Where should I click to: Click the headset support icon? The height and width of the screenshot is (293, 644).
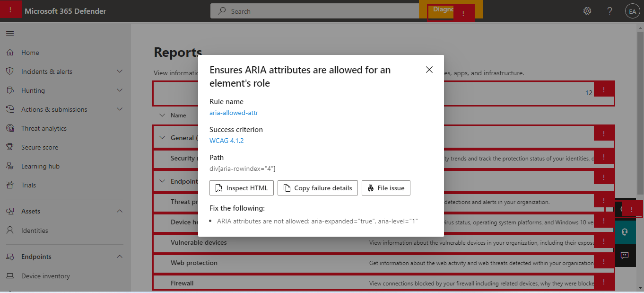point(624,232)
